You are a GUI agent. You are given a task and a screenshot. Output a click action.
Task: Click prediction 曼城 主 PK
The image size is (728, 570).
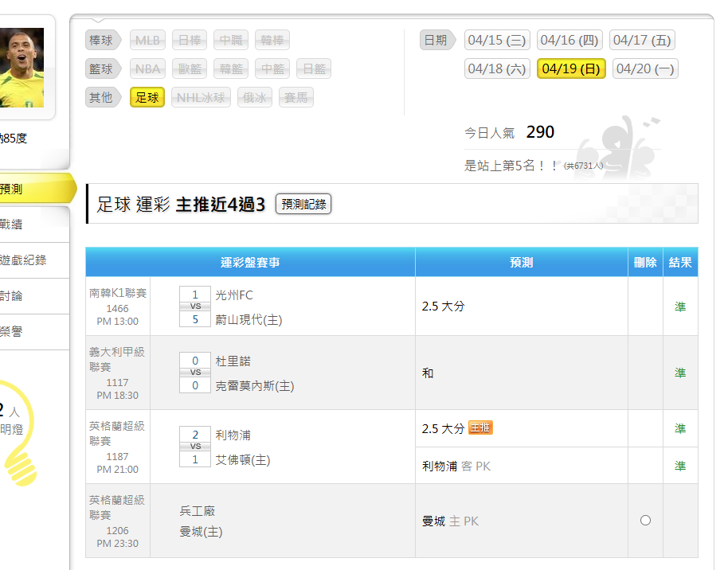point(450,521)
